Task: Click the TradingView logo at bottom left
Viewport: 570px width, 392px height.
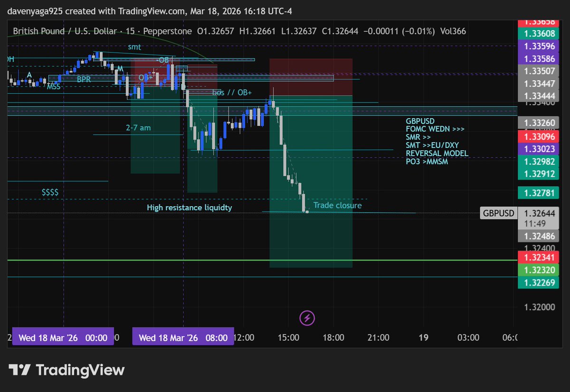Action: 66,370
